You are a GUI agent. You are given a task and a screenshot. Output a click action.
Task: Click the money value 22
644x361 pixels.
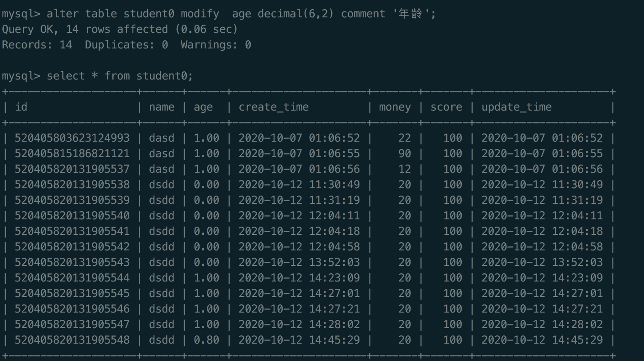pos(404,138)
